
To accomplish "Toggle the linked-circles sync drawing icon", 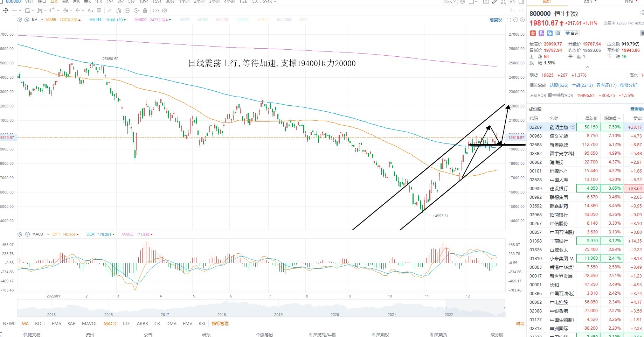I will pyautogui.click(x=156, y=10).
